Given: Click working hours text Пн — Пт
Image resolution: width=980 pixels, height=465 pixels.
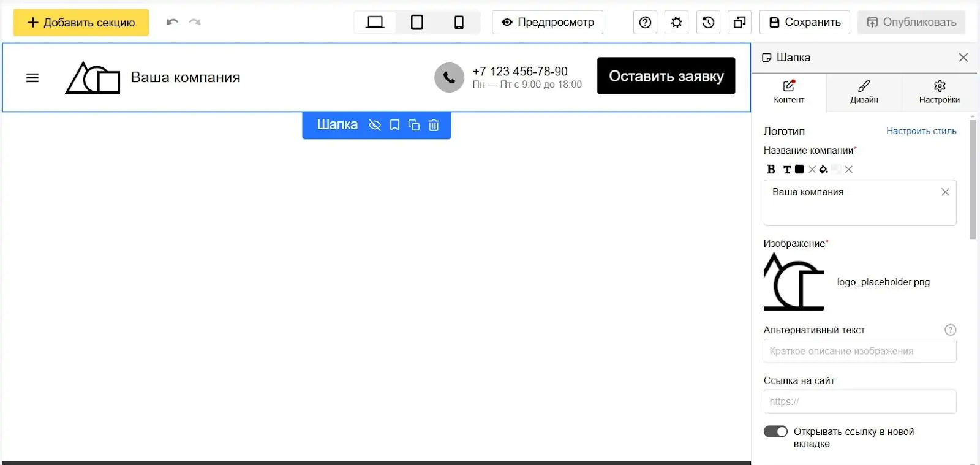Looking at the screenshot, I should [x=527, y=85].
